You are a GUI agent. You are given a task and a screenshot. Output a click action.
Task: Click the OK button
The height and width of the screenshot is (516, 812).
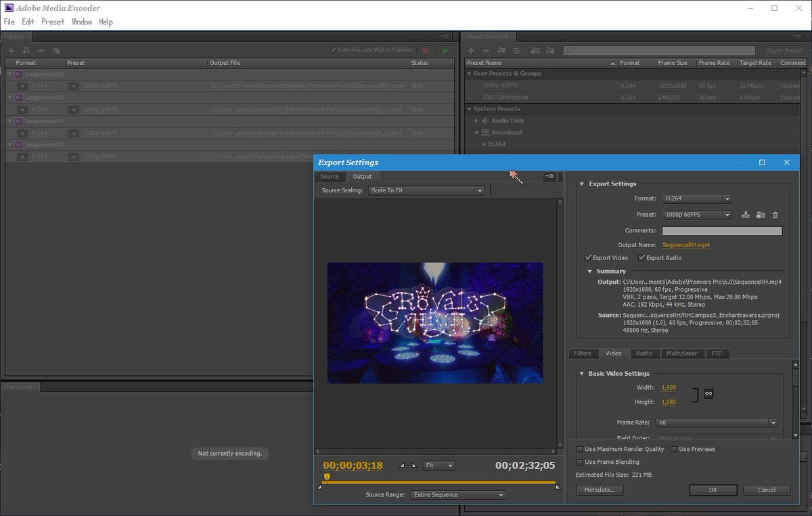713,490
